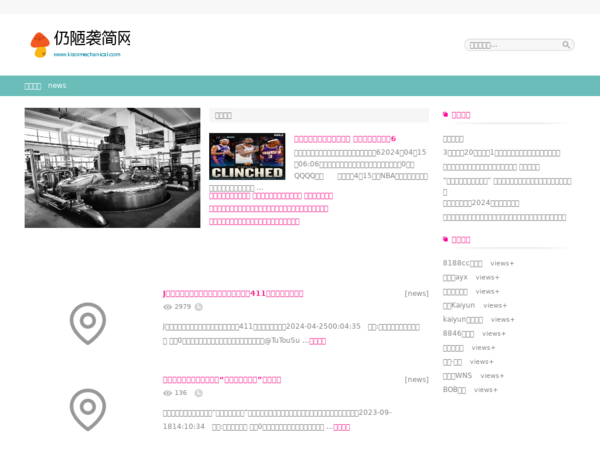The image size is (600, 450).
Task: Click the pink icon of the first sidebar heading
Action: (445, 114)
